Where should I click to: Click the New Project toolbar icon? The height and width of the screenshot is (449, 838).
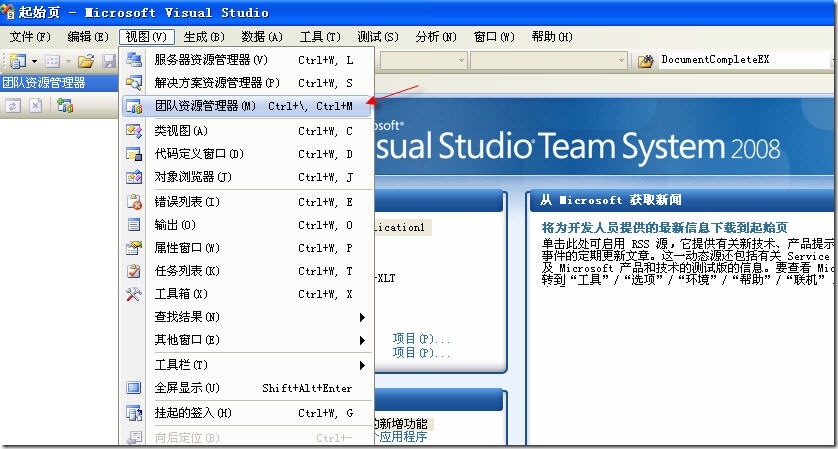tap(18, 60)
